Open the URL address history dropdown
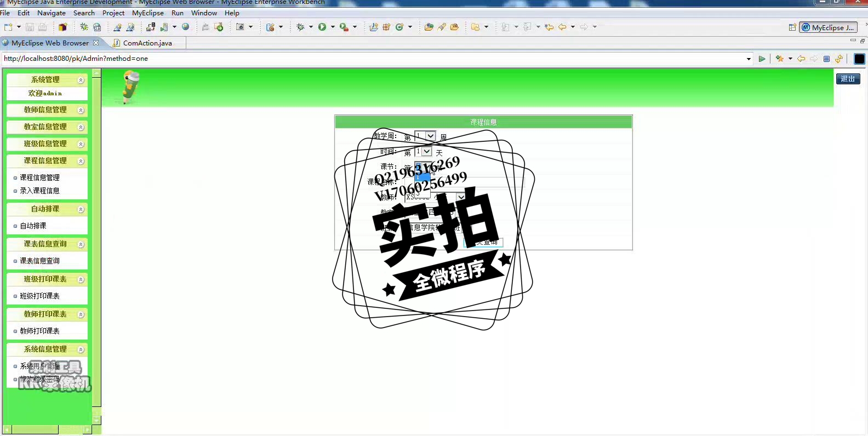The width and height of the screenshot is (868, 436). (749, 59)
